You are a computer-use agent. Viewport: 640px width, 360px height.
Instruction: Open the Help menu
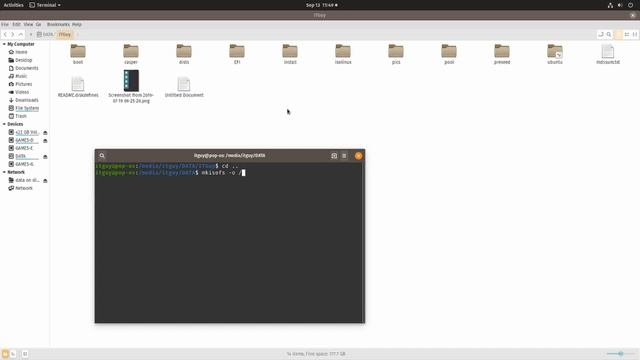click(77, 24)
